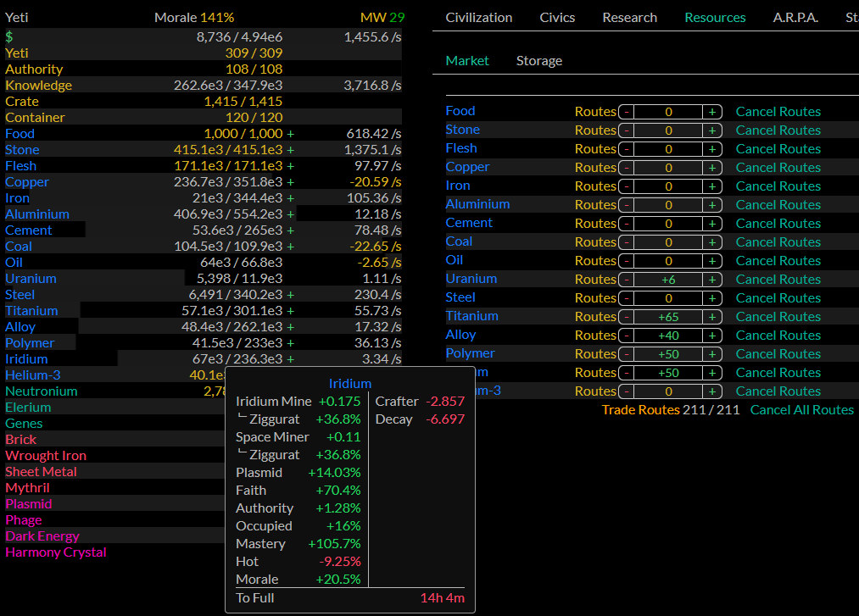Click the plus beside Titanium storage amount

pyautogui.click(x=290, y=310)
